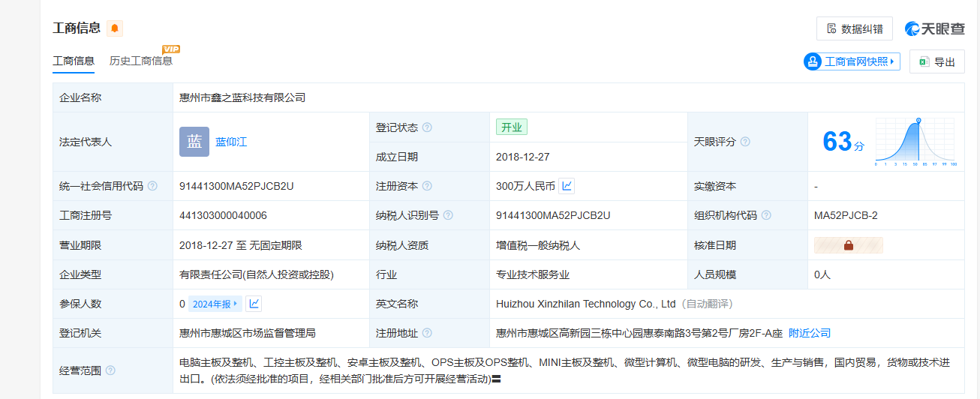Click company name 惠州市鑫之蓝科技有限公司
This screenshot has height=399, width=980.
tap(242, 97)
